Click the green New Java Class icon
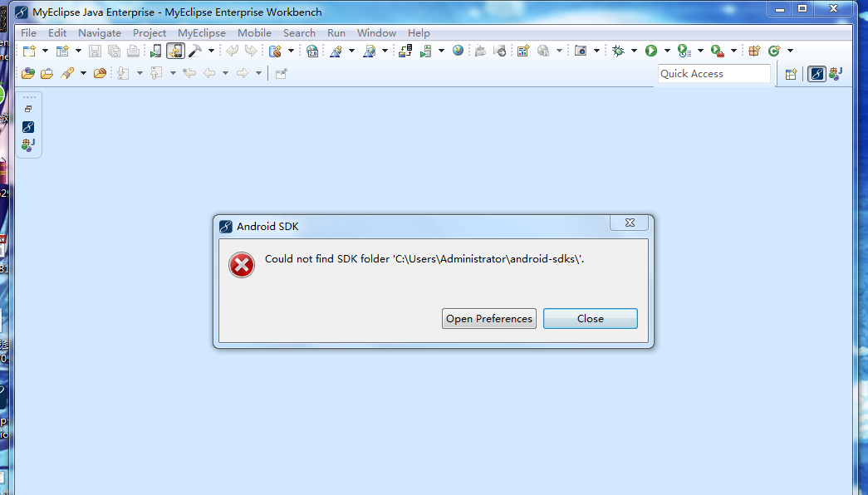The height and width of the screenshot is (495, 868). click(774, 51)
